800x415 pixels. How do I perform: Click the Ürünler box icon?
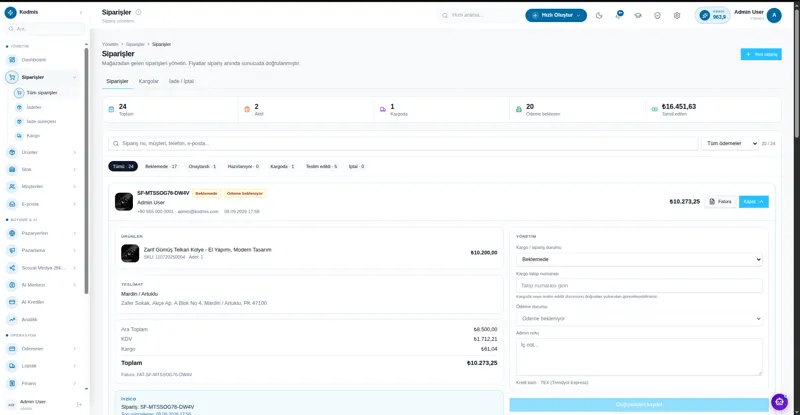[12, 152]
